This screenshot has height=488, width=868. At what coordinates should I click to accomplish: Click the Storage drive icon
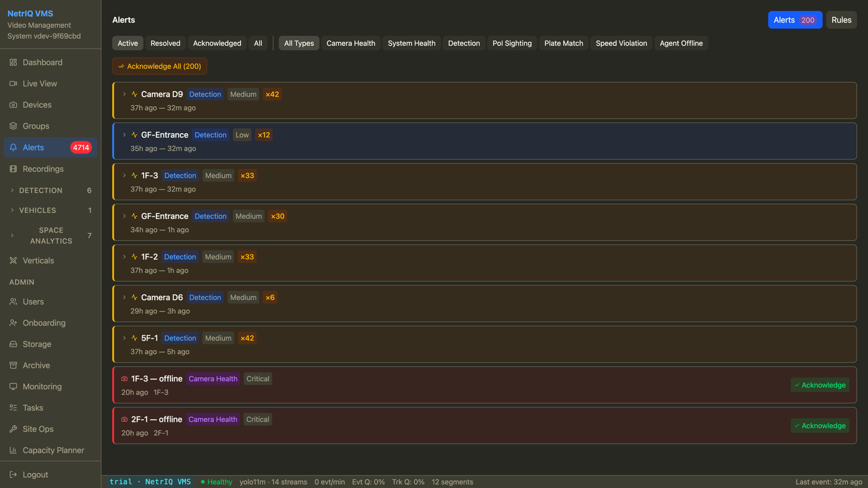click(13, 344)
